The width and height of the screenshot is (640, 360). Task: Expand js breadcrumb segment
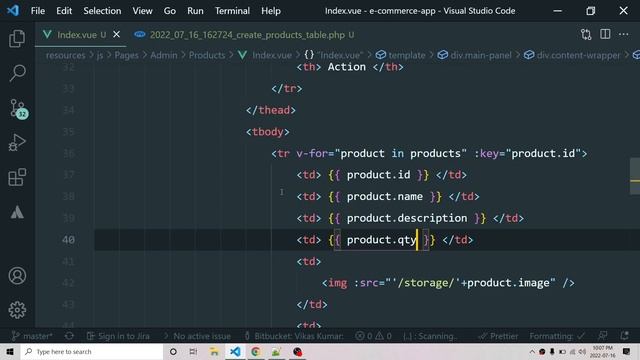[100, 55]
